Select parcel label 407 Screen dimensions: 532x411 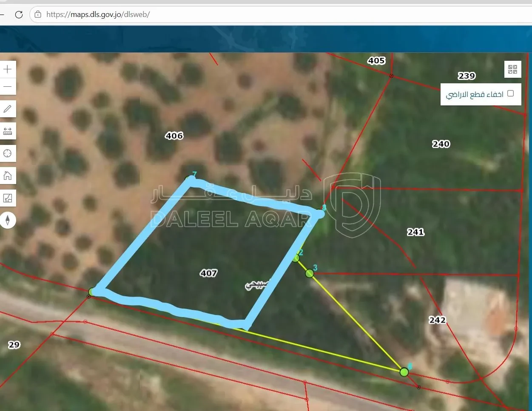(209, 273)
